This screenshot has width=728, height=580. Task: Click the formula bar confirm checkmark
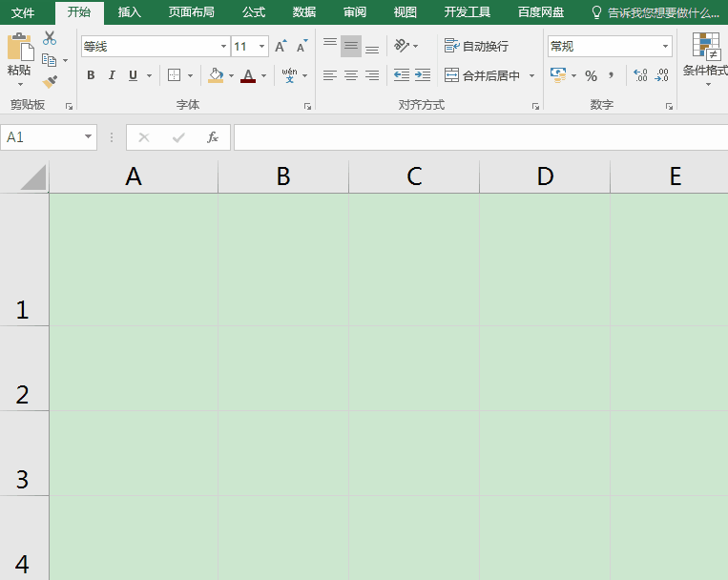[178, 137]
